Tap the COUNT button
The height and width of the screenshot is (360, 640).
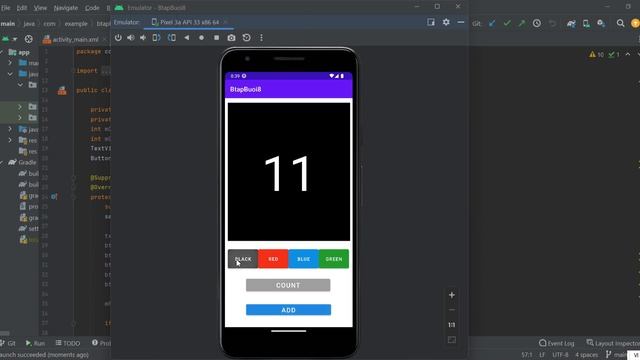click(288, 285)
